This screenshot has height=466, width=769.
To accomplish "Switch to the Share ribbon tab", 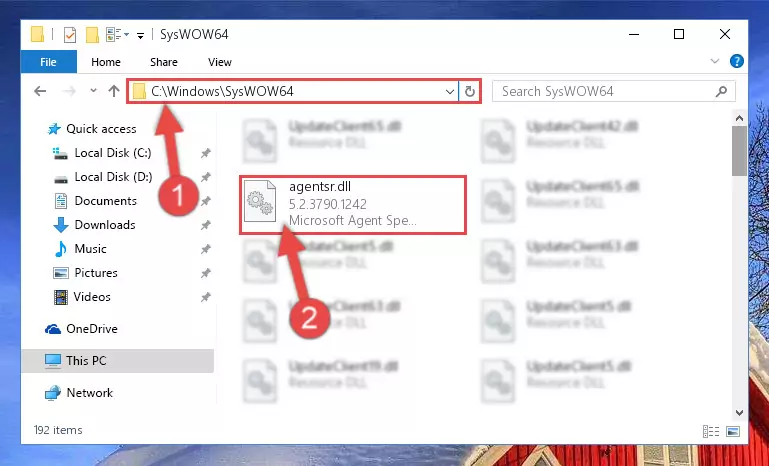I will (164, 62).
